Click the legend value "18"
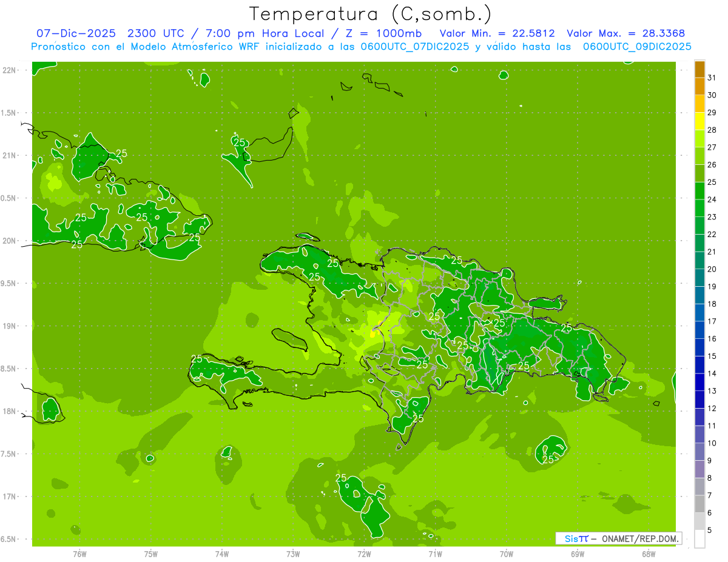 712,304
